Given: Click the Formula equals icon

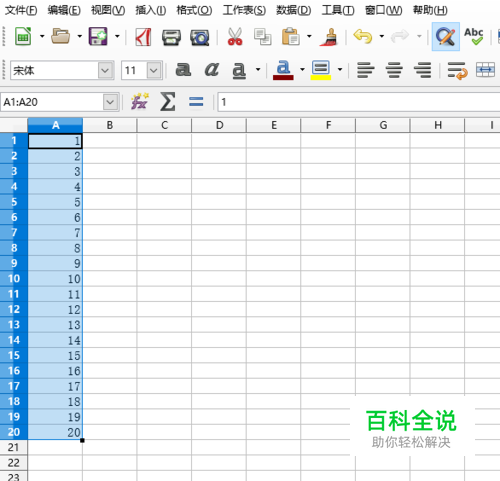Looking at the screenshot, I should coord(196,102).
